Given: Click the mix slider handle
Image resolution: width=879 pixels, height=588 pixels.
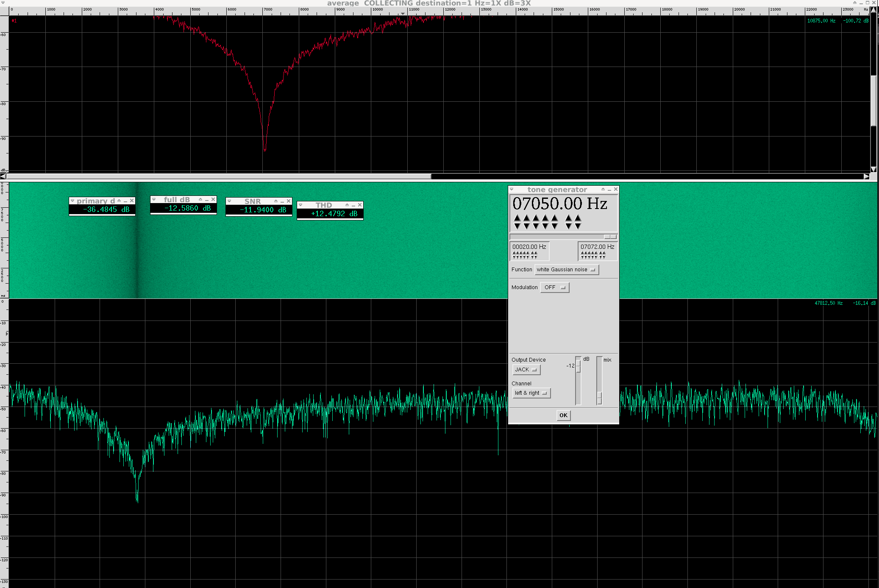Looking at the screenshot, I should [x=599, y=398].
